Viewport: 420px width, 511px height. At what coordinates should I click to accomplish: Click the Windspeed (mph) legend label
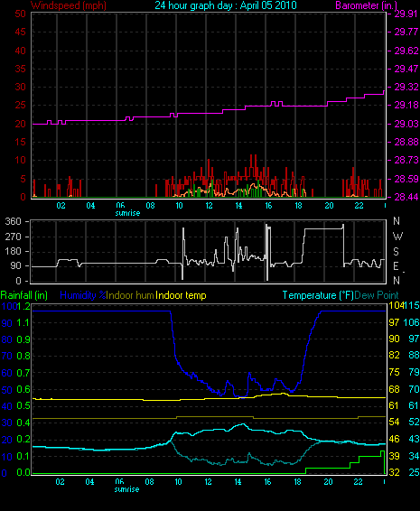[x=69, y=5]
